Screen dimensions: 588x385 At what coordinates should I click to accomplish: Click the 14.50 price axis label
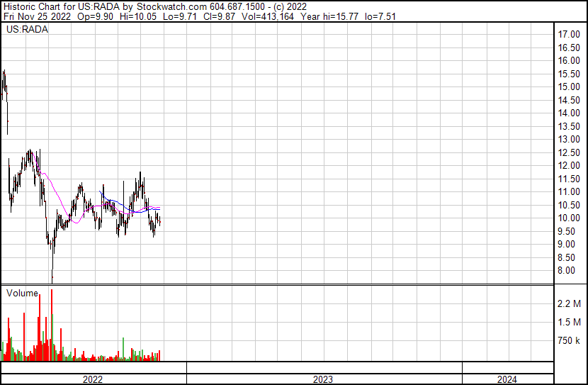pos(569,100)
